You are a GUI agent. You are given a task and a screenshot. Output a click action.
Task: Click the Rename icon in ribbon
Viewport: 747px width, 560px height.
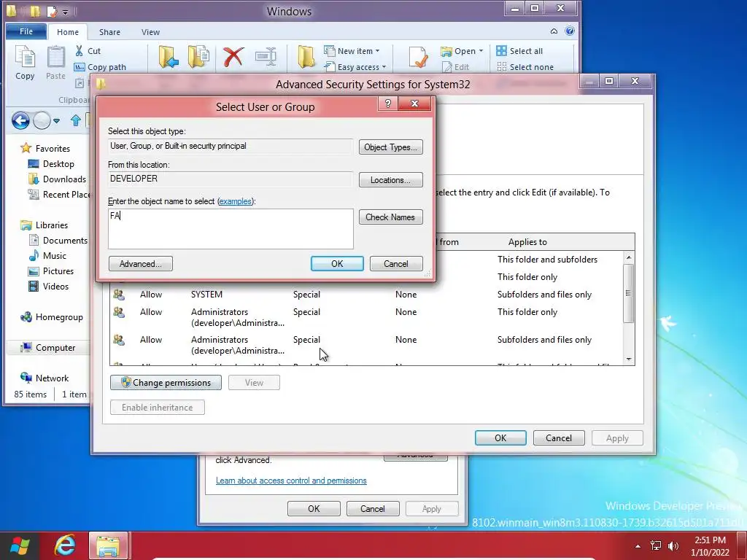[x=266, y=57]
